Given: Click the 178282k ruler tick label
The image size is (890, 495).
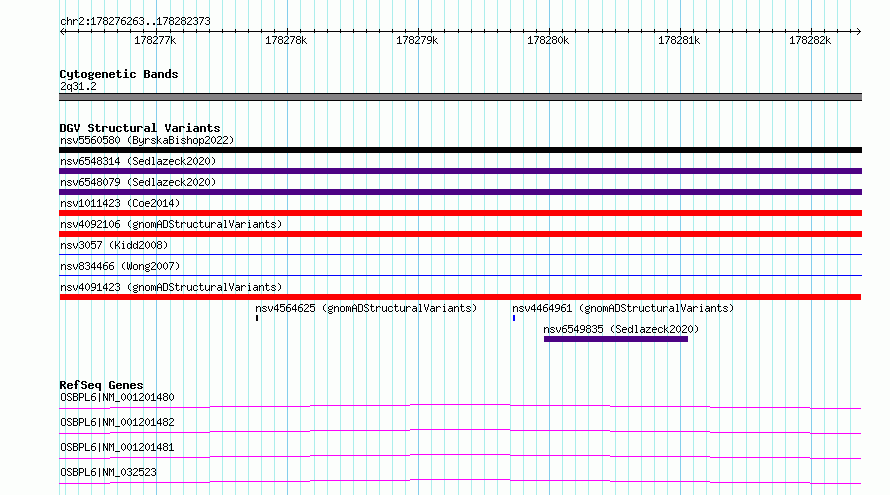Looking at the screenshot, I should pyautogui.click(x=810, y=40).
